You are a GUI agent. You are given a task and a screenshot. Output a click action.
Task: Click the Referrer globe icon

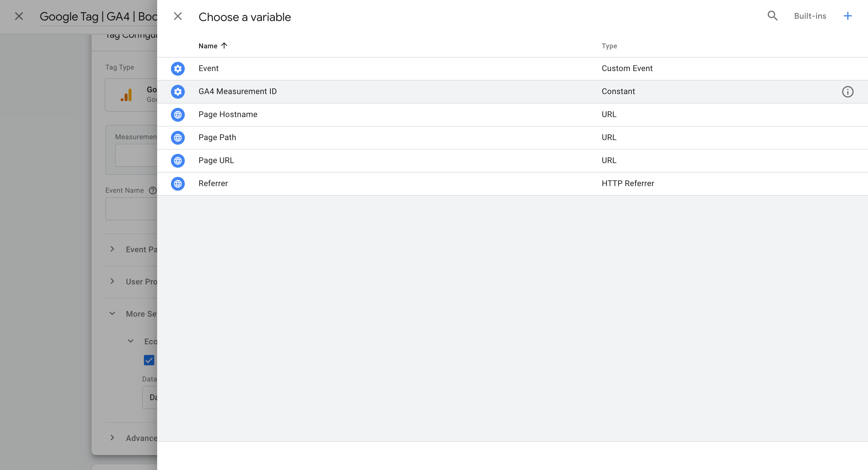178,184
